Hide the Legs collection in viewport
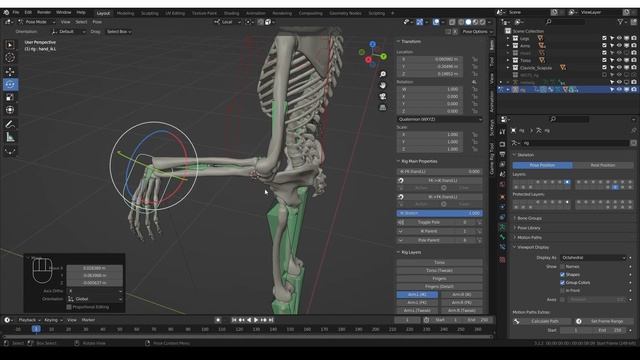The width and height of the screenshot is (640, 360). (x=619, y=38)
